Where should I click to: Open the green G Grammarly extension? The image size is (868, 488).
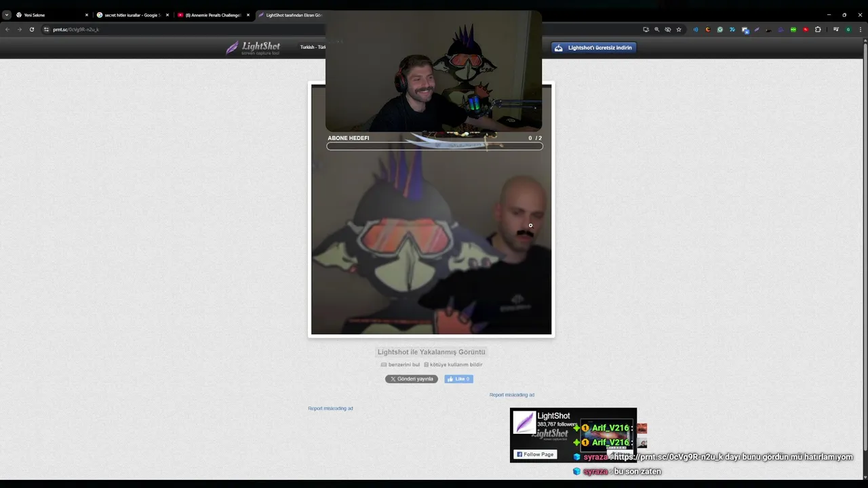[x=720, y=29]
